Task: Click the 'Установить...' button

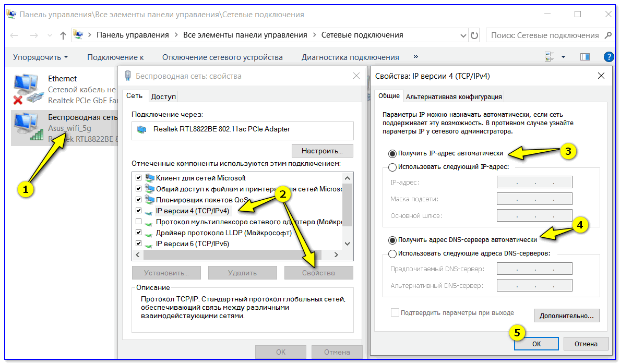Action: point(166,273)
